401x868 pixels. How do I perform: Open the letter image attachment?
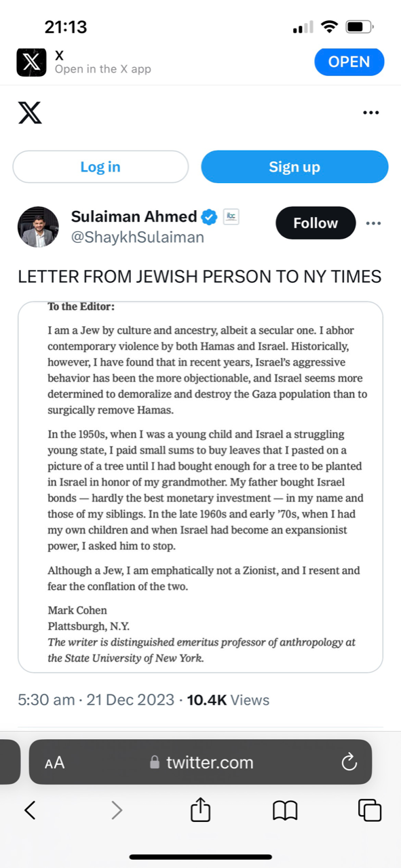[x=200, y=487]
